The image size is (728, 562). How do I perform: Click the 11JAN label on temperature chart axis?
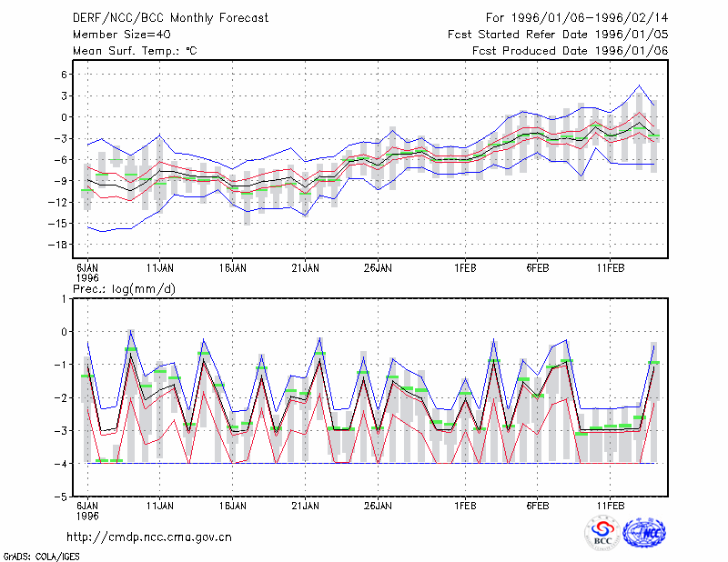160,268
